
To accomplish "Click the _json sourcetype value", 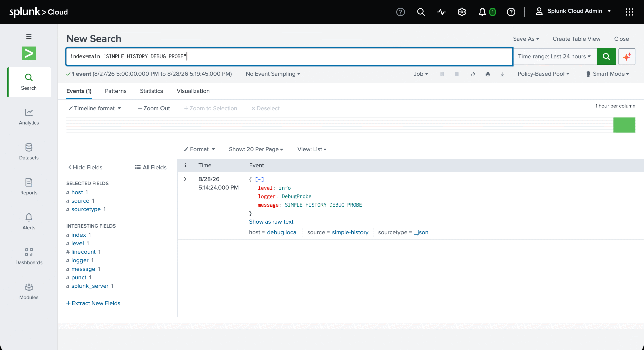I will 421,232.
